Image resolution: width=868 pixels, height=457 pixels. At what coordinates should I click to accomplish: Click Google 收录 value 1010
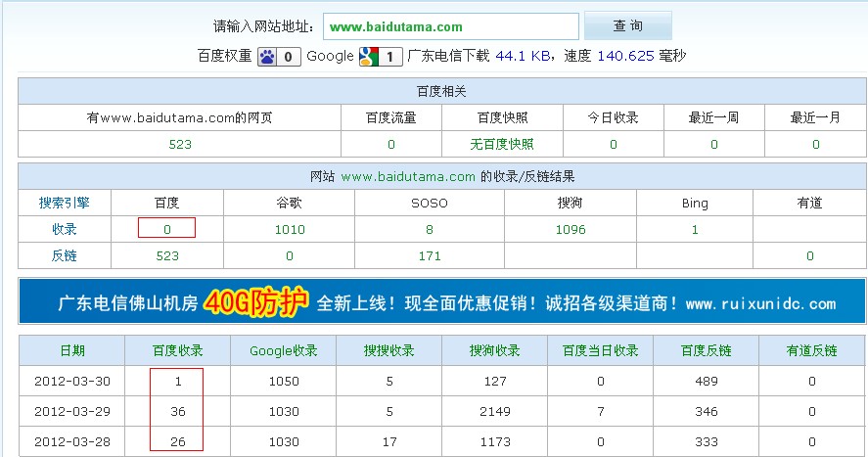pyautogui.click(x=290, y=230)
